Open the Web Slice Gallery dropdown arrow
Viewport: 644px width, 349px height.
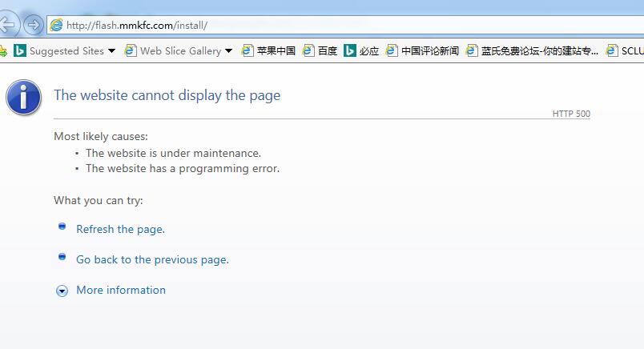[x=229, y=50]
